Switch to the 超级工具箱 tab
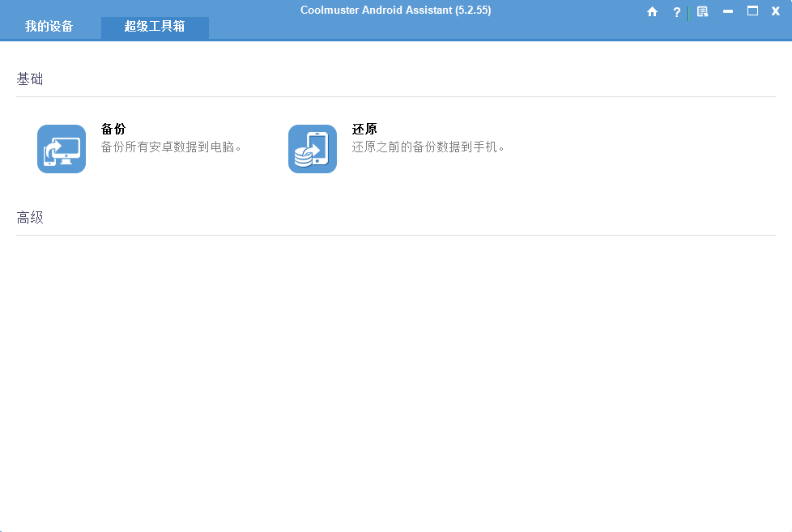This screenshot has width=792, height=532. point(155,27)
